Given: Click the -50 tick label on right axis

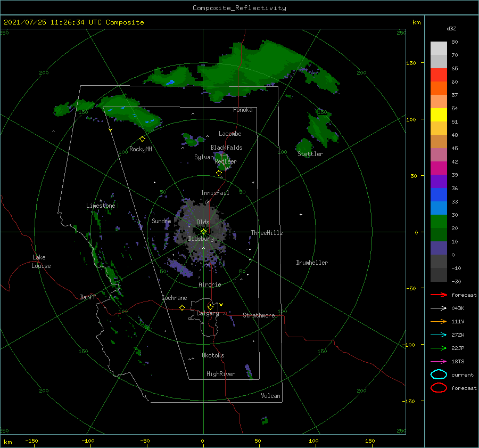Looking at the screenshot, I should pyautogui.click(x=411, y=288).
